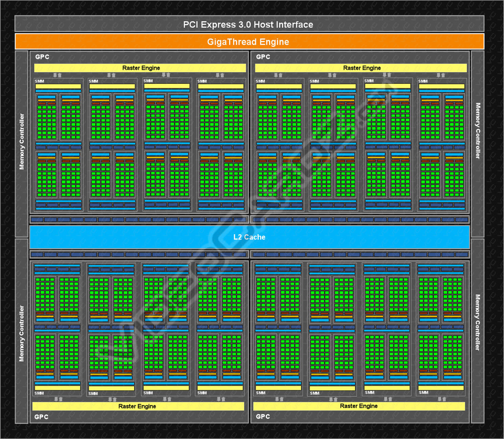Click the orange GigaThread Engine bar
The width and height of the screenshot is (504, 439).
point(248,41)
